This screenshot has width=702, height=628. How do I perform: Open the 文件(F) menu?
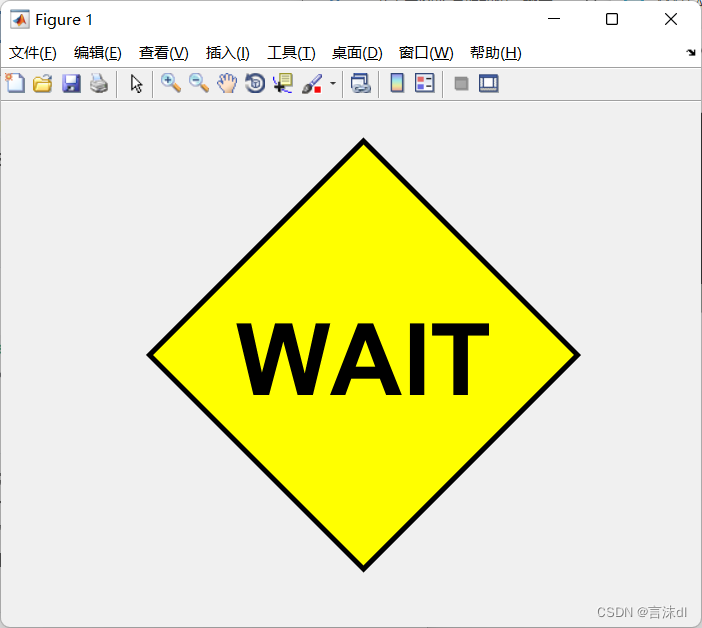click(33, 53)
